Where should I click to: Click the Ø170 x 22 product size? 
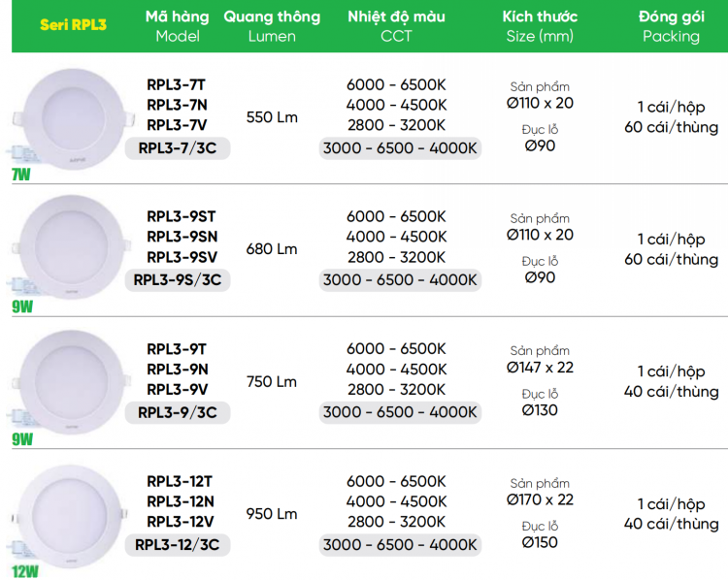[x=540, y=499]
